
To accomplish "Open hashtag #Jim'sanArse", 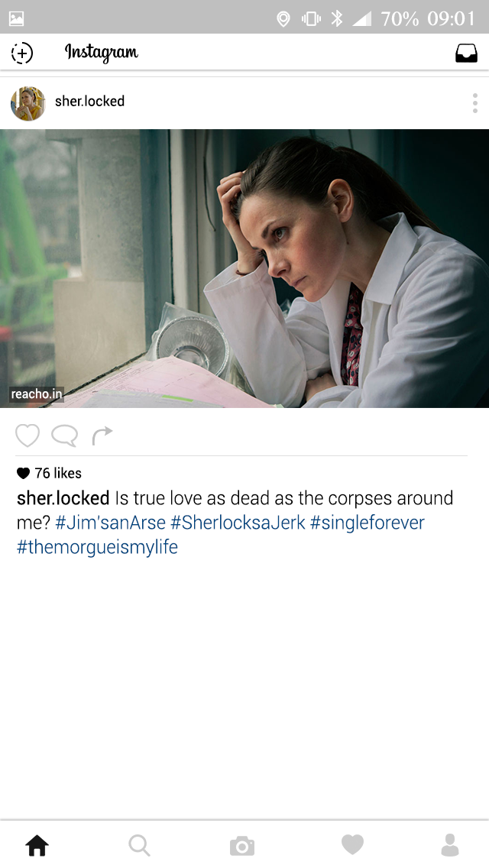I will click(x=110, y=523).
